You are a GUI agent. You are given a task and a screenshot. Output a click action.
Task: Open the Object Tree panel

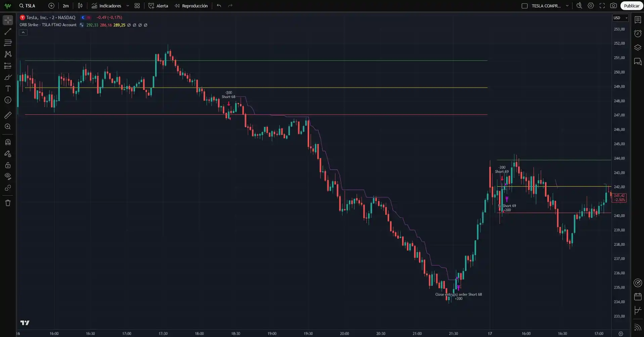click(x=637, y=47)
